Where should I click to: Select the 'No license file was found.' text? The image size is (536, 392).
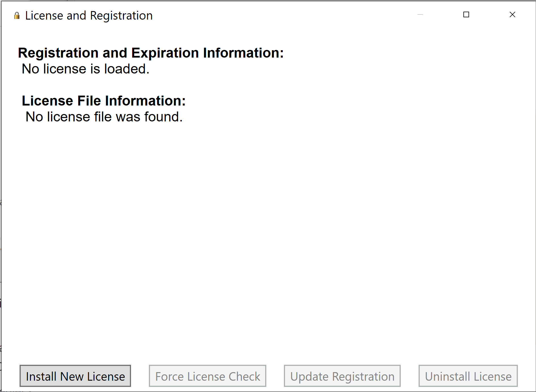(x=104, y=117)
